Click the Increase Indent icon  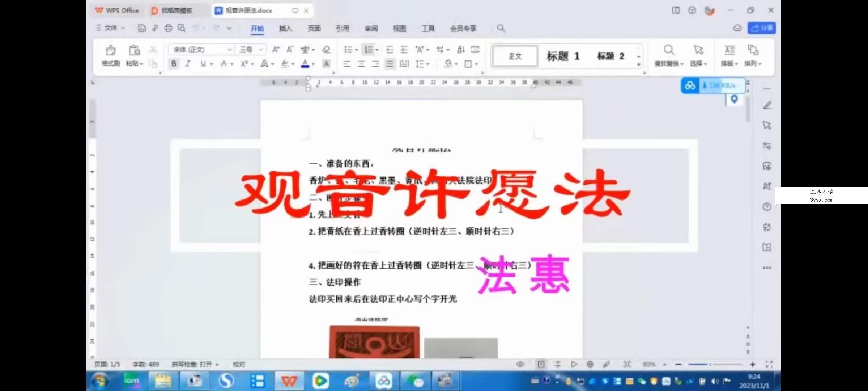coord(404,49)
